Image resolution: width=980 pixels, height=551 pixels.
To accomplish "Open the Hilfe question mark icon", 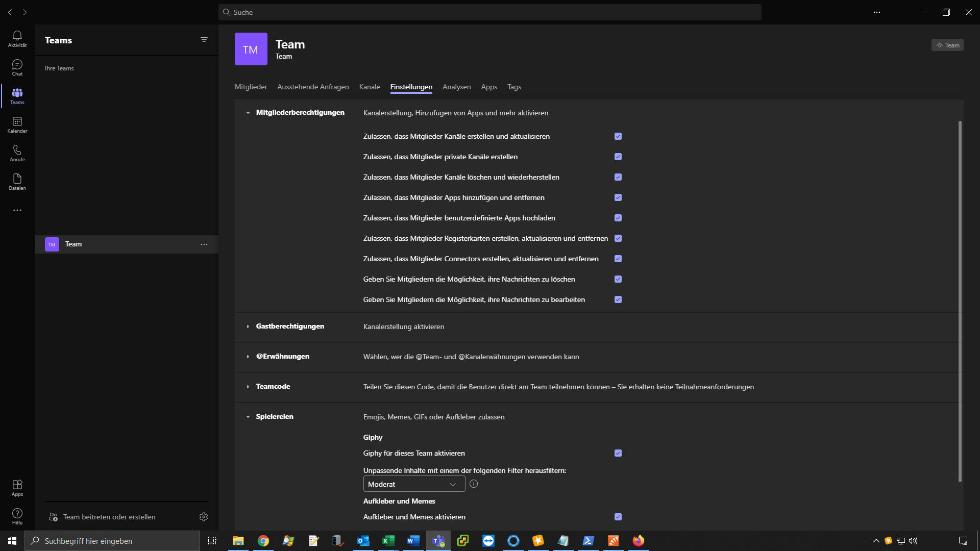I will 17,516.
